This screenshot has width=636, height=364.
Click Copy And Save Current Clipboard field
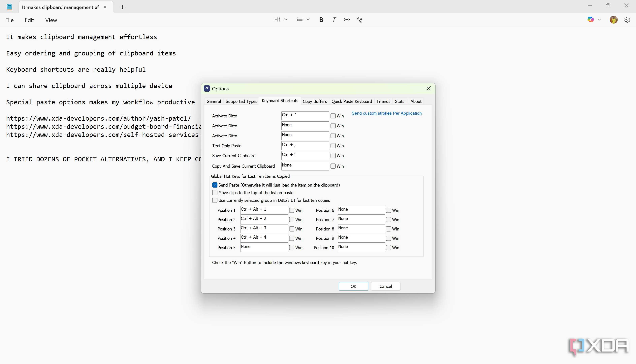(305, 166)
